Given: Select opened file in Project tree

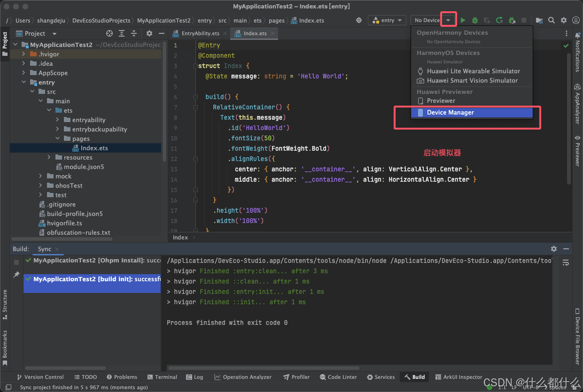Looking at the screenshot, I should point(109,33).
